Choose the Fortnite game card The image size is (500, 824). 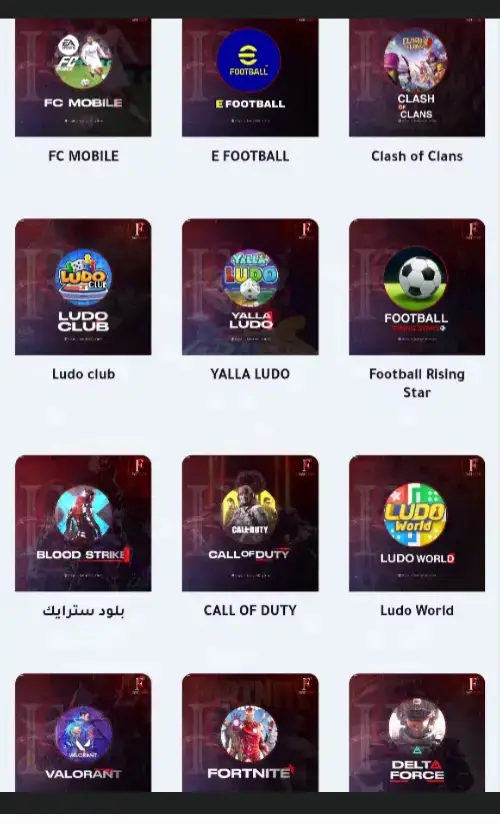250,733
